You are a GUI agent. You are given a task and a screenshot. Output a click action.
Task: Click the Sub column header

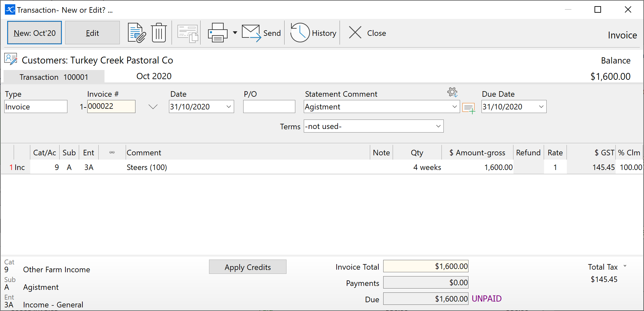pos(69,152)
